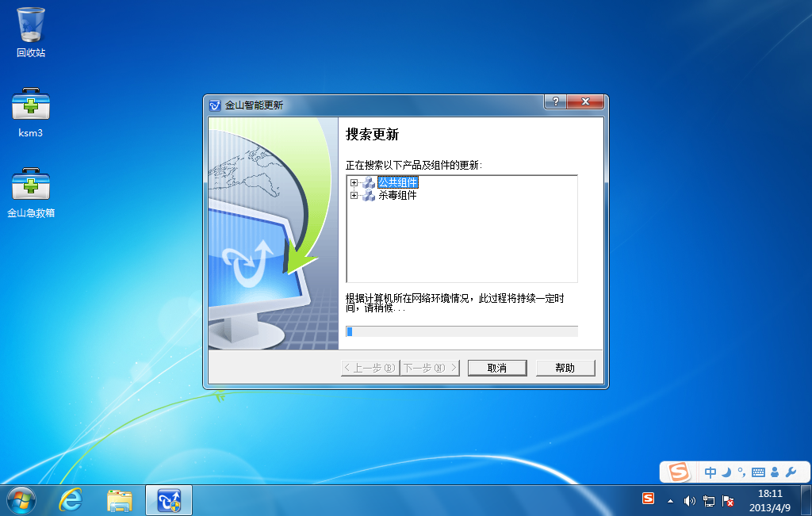Viewport: 812px width, 516px height.
Task: Click the update search progress bar
Action: (462, 331)
